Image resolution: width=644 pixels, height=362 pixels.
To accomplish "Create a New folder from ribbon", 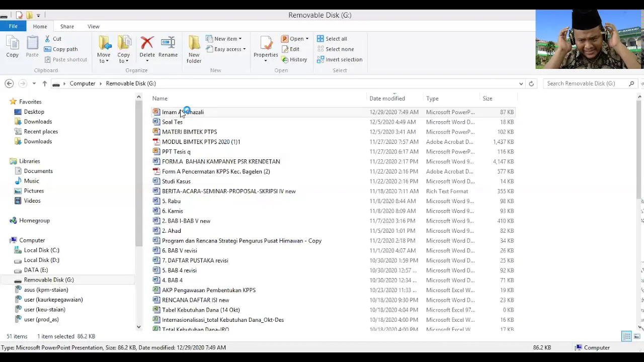I will [x=194, y=49].
